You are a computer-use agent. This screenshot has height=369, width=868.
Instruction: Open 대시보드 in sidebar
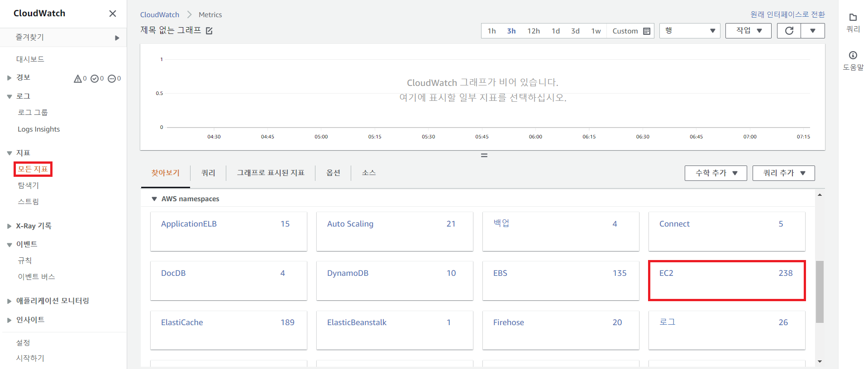click(30, 59)
